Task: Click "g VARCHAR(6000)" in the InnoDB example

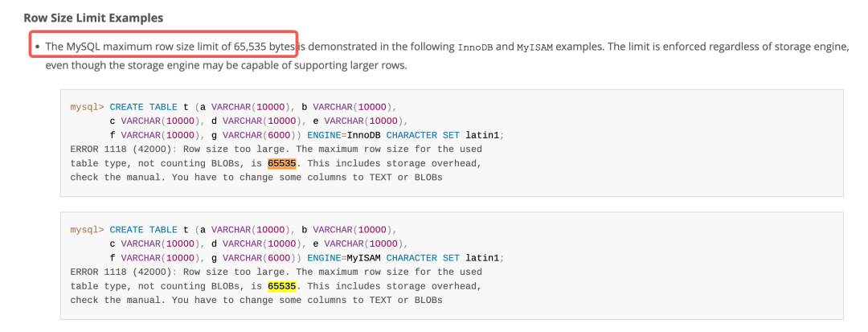Action: coord(258,134)
